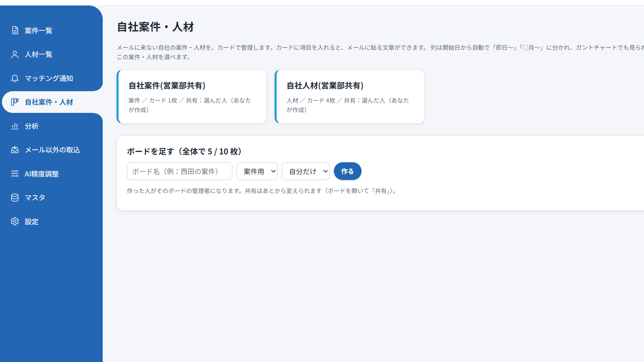Click the gear icon beside 設定
Image resolution: width=644 pixels, height=362 pixels.
(x=15, y=221)
